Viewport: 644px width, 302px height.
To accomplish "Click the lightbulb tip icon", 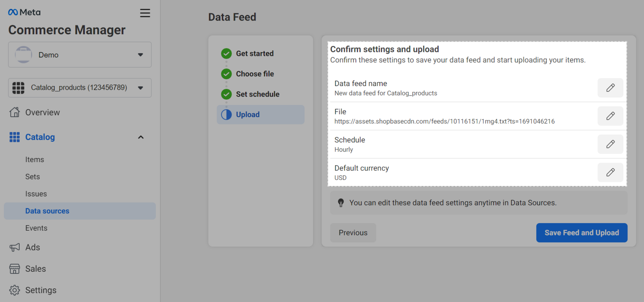I will 341,203.
